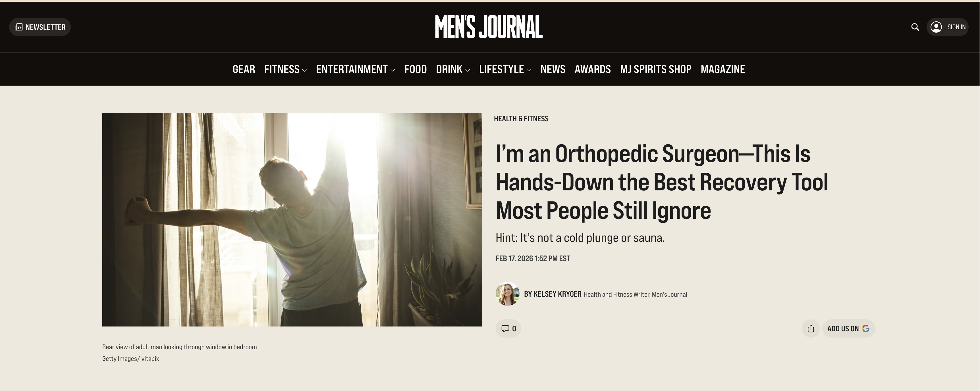Open the LIFESTYLE dropdown chevron

point(530,70)
